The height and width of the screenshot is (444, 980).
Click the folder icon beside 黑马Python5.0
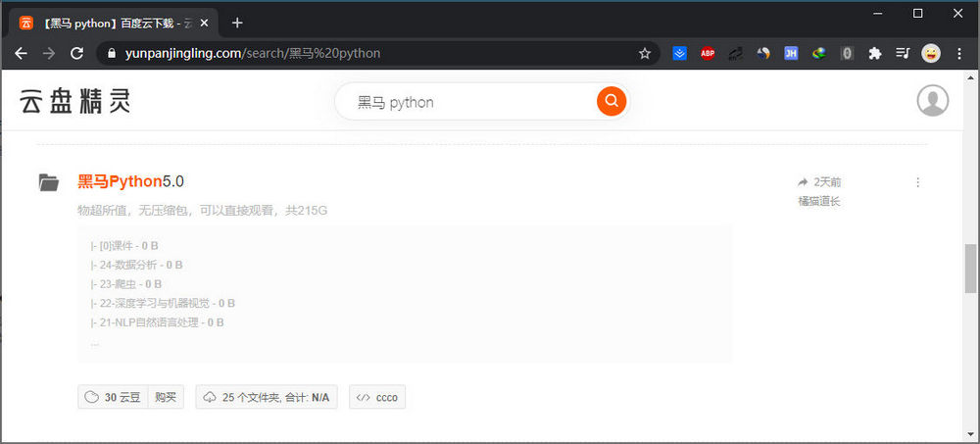pyautogui.click(x=49, y=182)
